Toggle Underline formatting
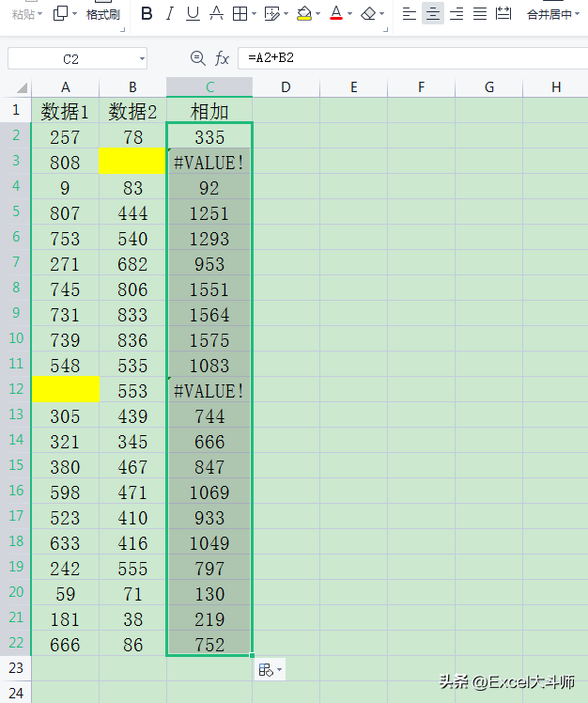The width and height of the screenshot is (588, 703). [x=193, y=14]
